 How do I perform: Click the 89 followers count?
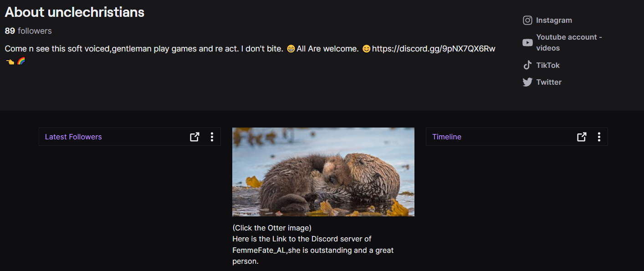pos(28,31)
